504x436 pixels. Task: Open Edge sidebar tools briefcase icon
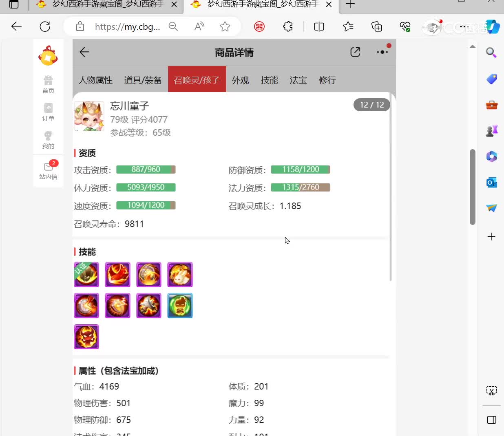[491, 105]
